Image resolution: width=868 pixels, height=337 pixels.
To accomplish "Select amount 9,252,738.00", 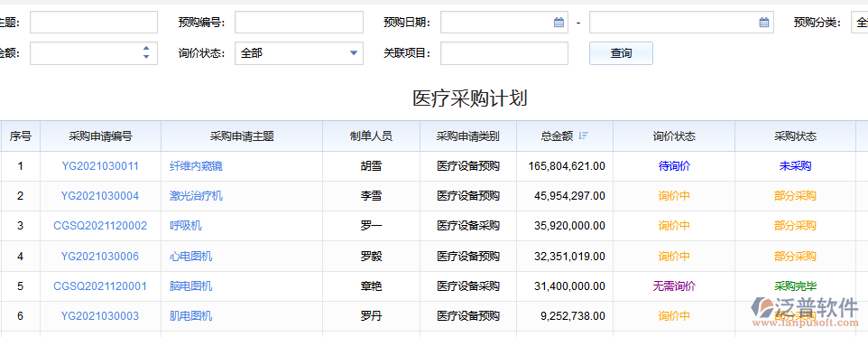I will (573, 316).
